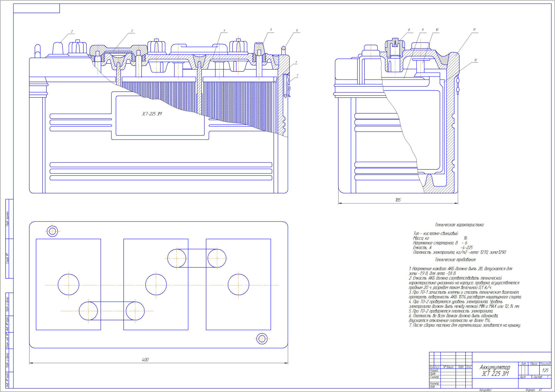The width and height of the screenshot is (555, 392).
Task: Click the "Тип – кислотно-свинцовый" line
Action: [435, 234]
